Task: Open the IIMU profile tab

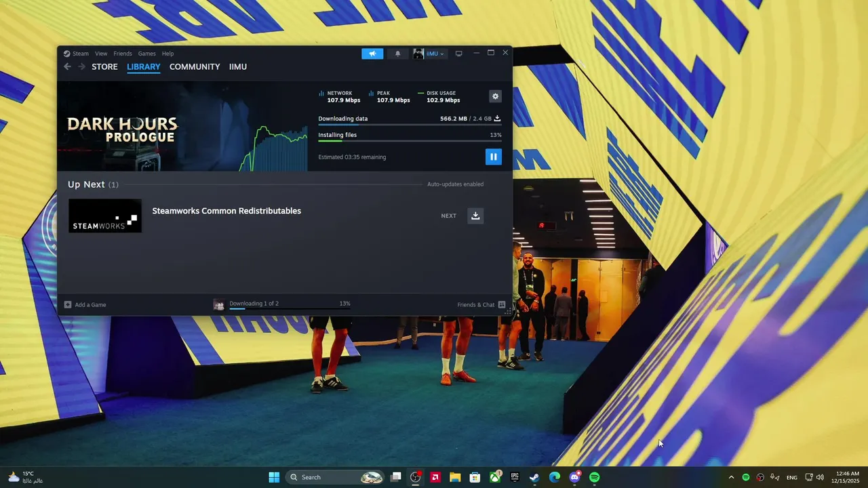Action: [x=238, y=66]
